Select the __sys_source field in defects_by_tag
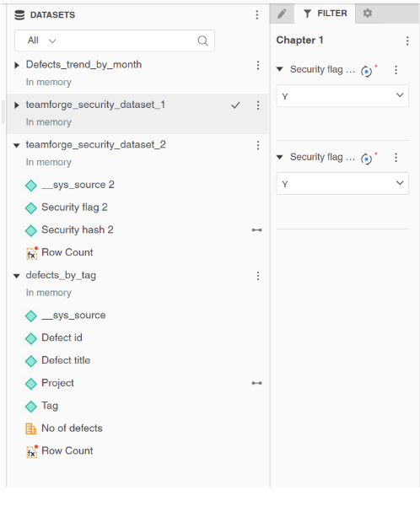Screen dimensions: 420x523 [73, 315]
